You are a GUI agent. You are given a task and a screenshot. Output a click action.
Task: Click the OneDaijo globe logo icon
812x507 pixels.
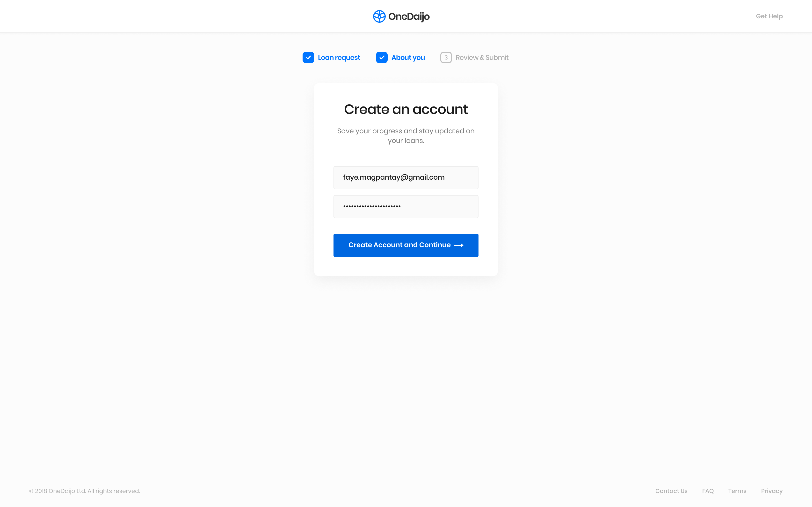(379, 16)
